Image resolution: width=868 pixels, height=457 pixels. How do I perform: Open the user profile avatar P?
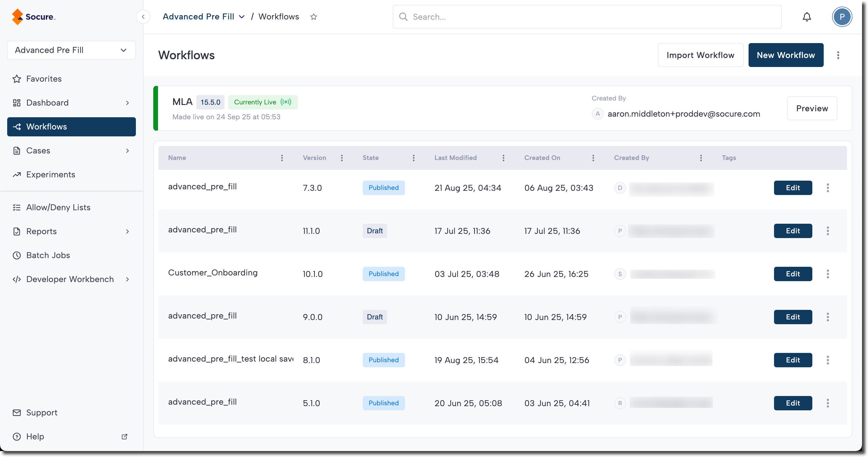tap(842, 17)
